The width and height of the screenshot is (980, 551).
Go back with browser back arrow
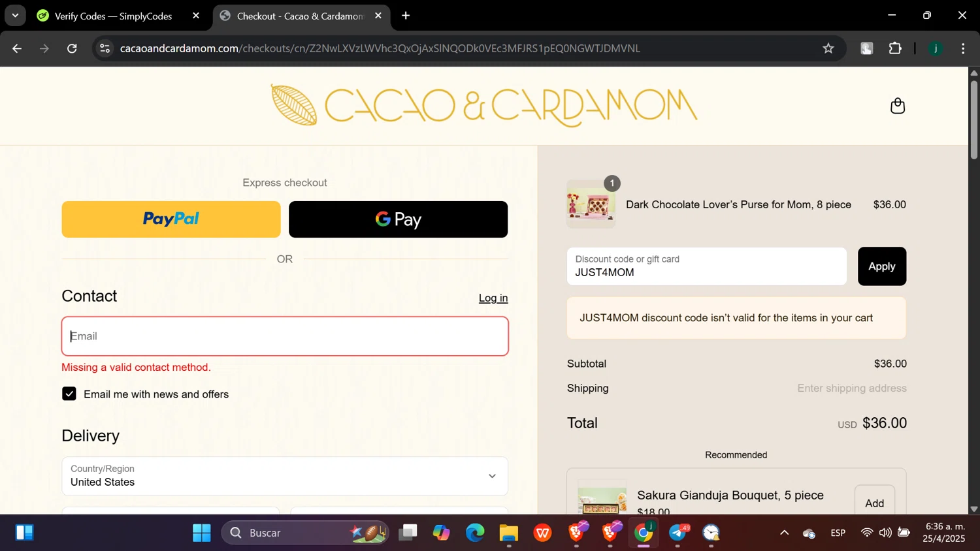(17, 48)
